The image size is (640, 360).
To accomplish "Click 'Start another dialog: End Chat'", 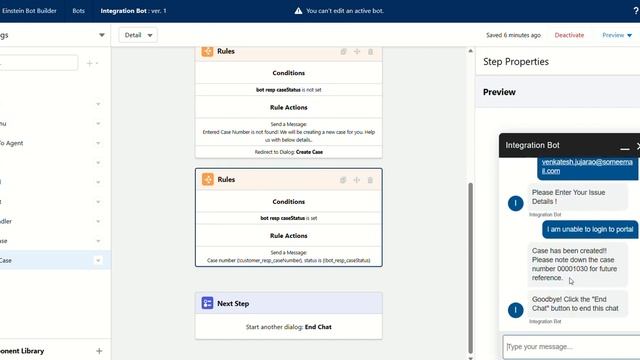I will pyautogui.click(x=289, y=327).
